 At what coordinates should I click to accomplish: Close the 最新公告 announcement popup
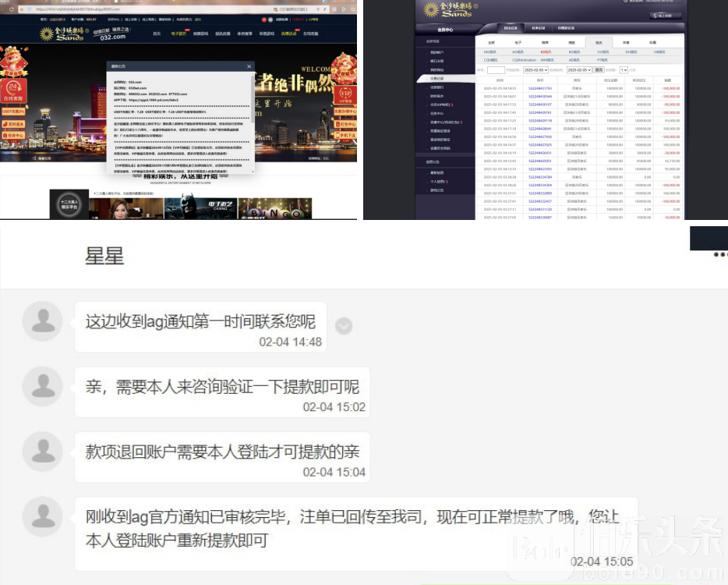[249, 67]
